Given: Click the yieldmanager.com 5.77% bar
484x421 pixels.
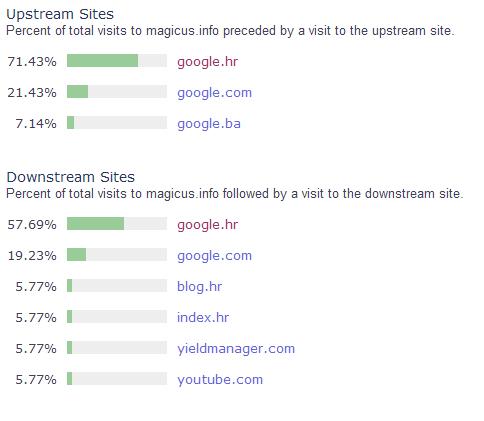Looking at the screenshot, I should [x=117, y=348].
